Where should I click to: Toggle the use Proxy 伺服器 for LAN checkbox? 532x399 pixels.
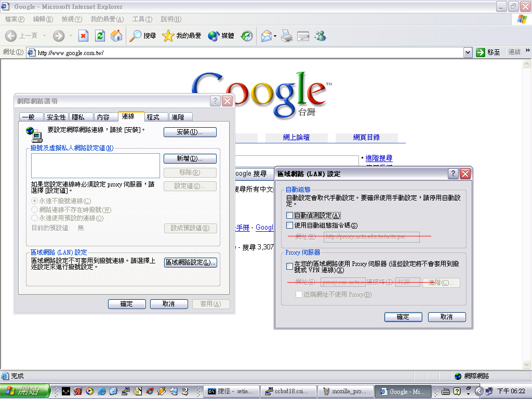(x=290, y=266)
